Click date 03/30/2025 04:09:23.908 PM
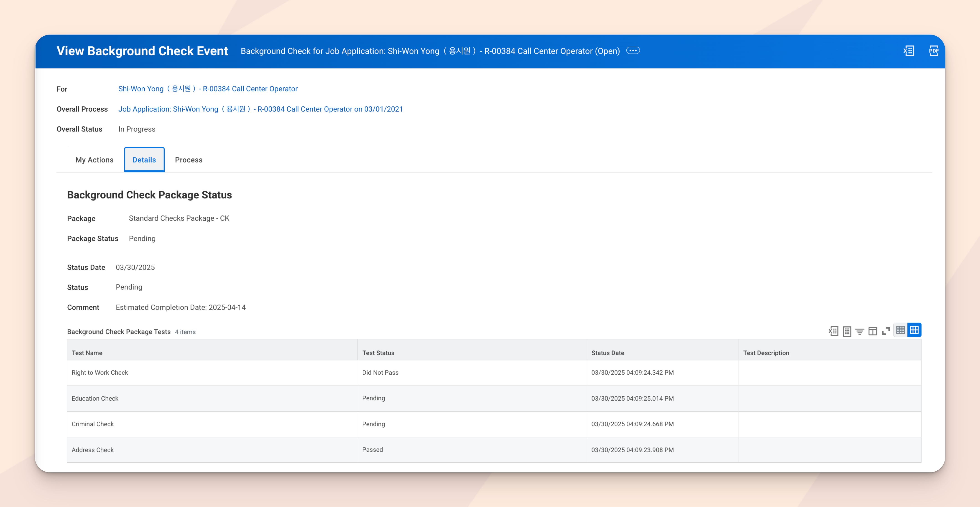The width and height of the screenshot is (980, 507). click(x=632, y=450)
